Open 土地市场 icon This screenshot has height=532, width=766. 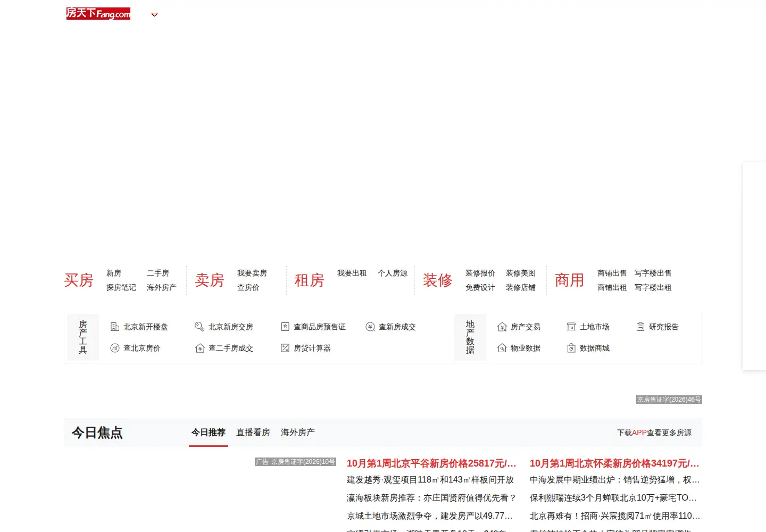[x=571, y=327]
